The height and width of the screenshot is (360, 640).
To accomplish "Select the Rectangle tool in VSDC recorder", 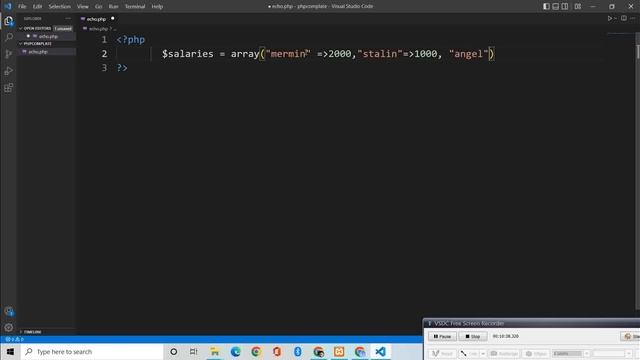I will (x=504, y=353).
